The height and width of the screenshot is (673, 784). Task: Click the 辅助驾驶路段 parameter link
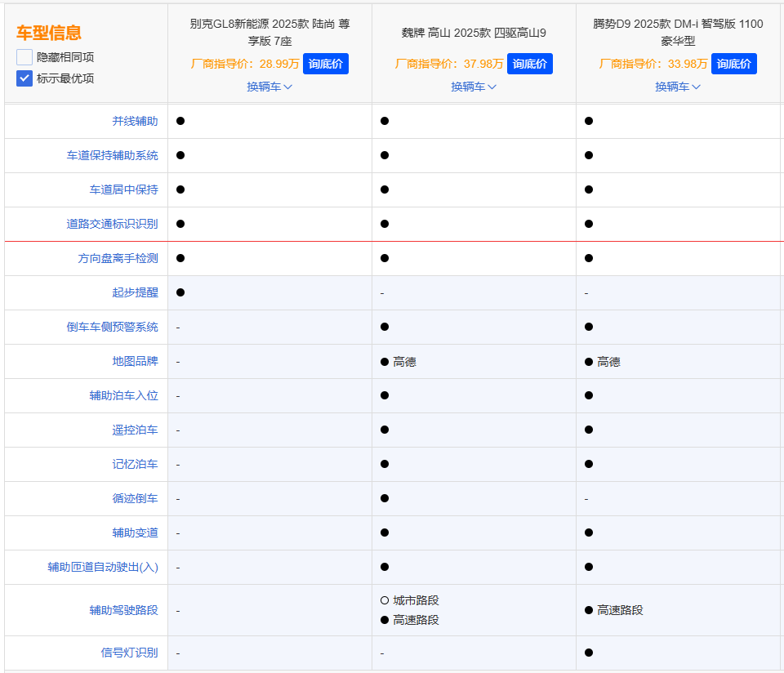pos(124,610)
